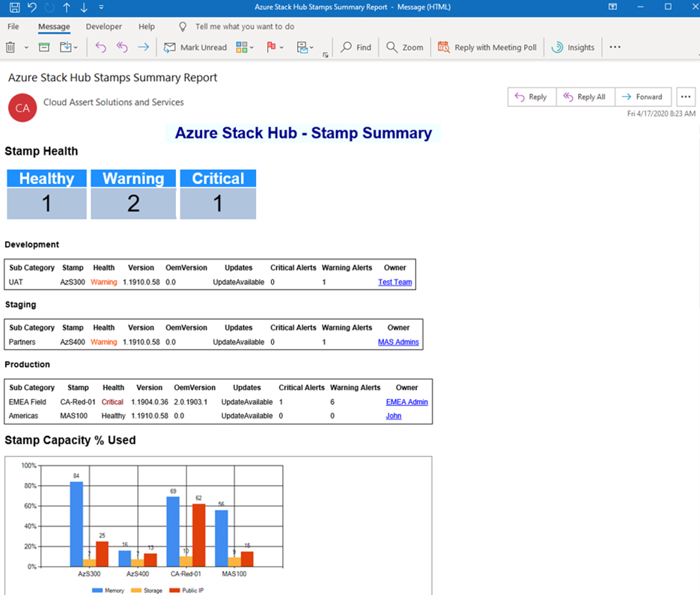Click the lightbulb Tell me icon
700x595 pixels.
pos(183,27)
